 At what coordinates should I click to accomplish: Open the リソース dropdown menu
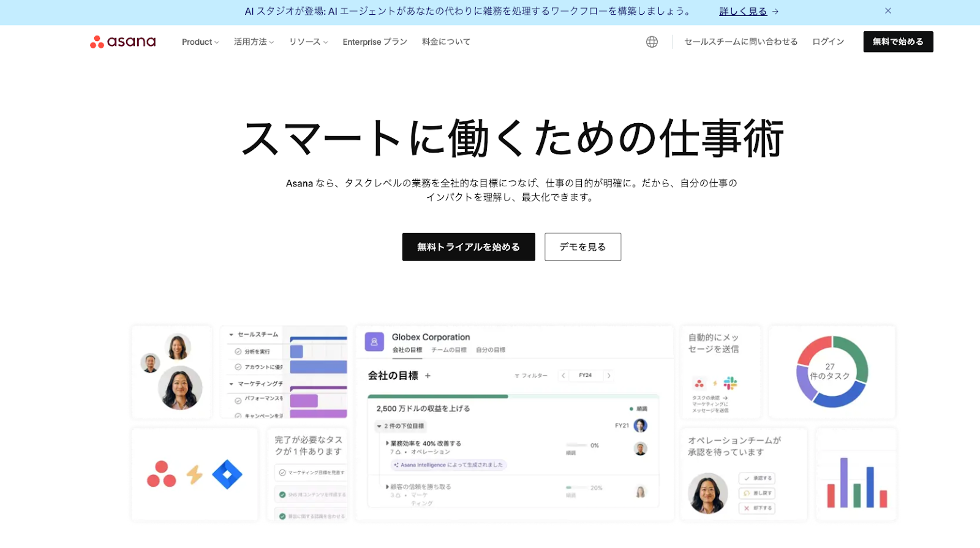click(x=309, y=42)
